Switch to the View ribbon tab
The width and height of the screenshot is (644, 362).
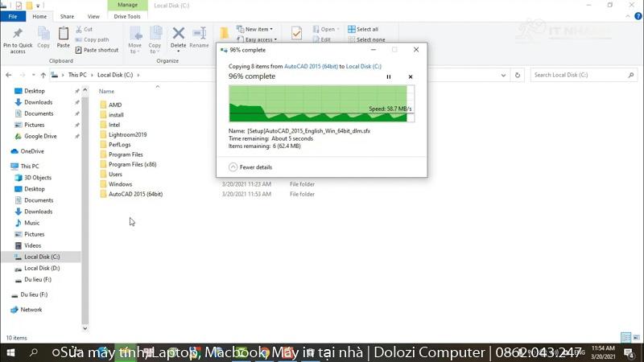[93, 16]
